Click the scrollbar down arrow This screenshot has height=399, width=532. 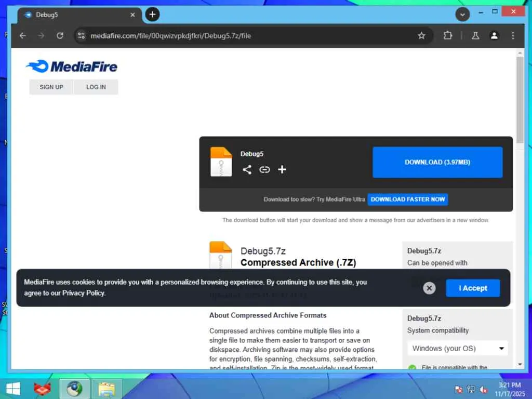point(520,365)
